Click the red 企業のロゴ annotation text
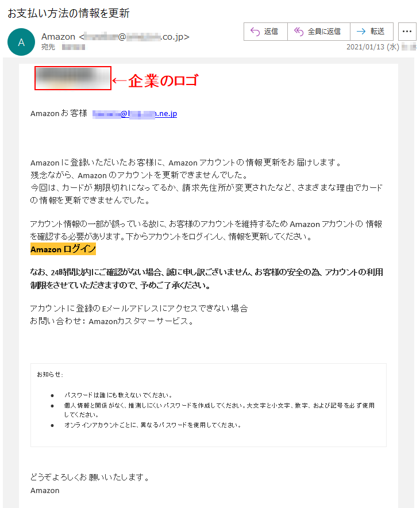This screenshot has width=420, height=508. (163, 80)
